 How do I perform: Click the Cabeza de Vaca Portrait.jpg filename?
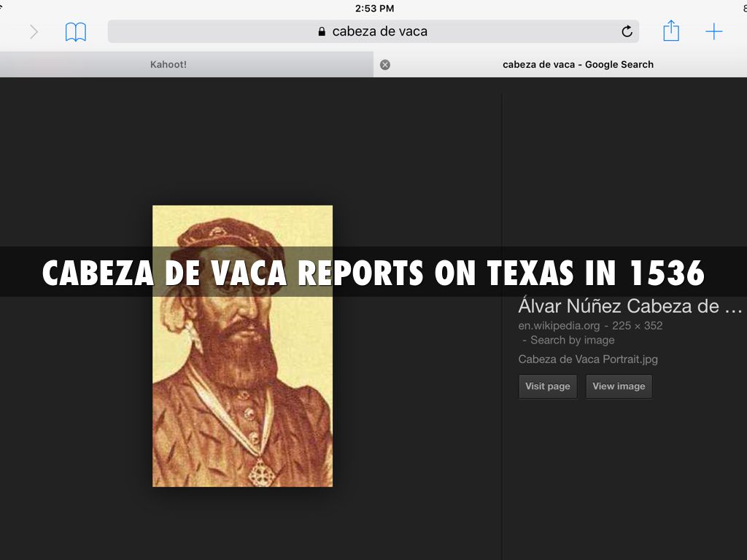click(x=588, y=359)
